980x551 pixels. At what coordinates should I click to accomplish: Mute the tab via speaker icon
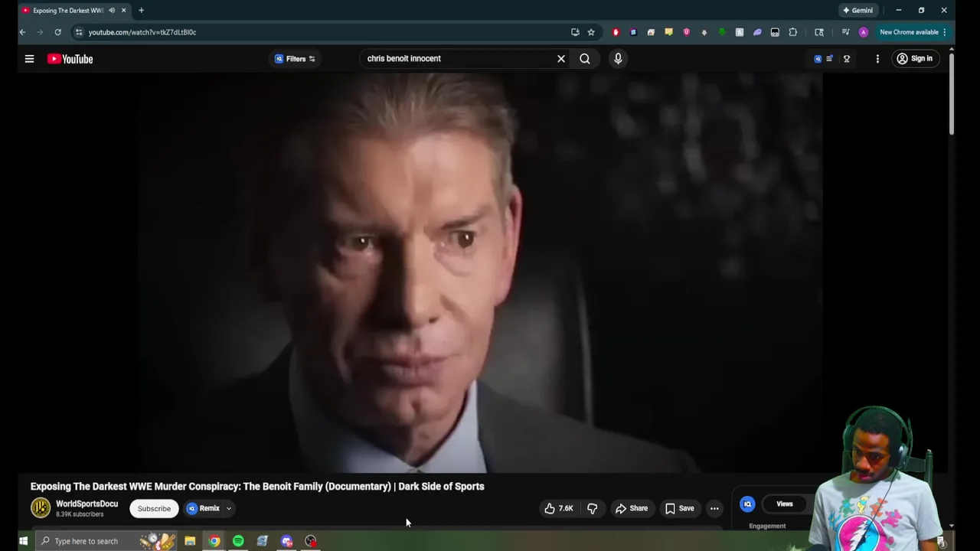[x=112, y=10]
